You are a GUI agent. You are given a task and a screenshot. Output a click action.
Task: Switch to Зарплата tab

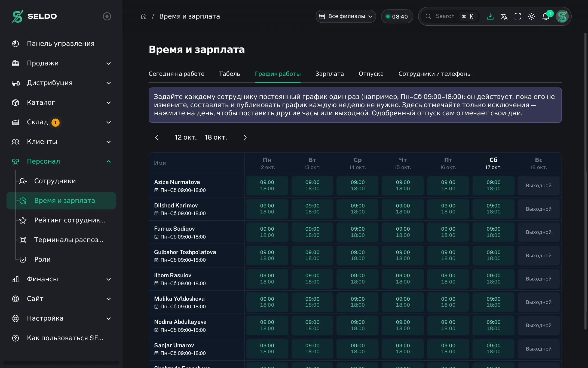coord(330,74)
